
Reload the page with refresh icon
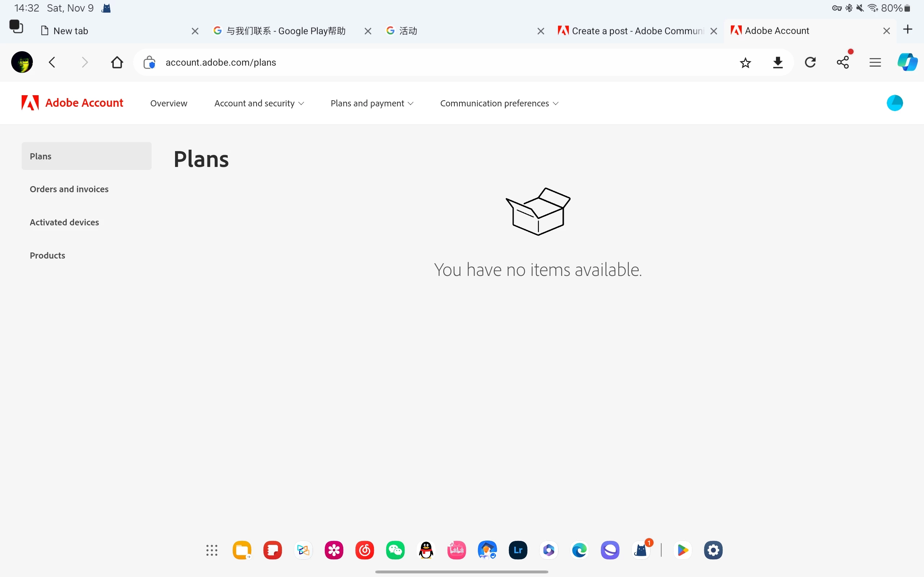(x=810, y=62)
